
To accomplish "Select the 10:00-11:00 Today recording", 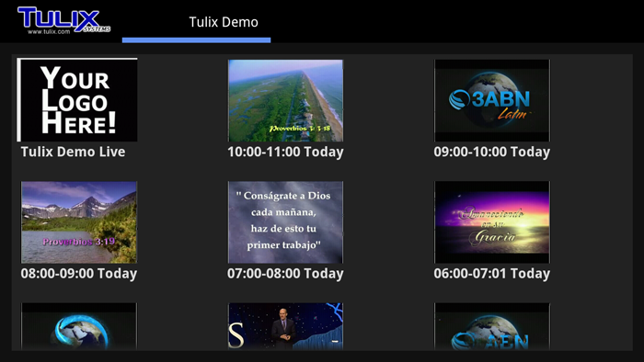I will 285,152.
